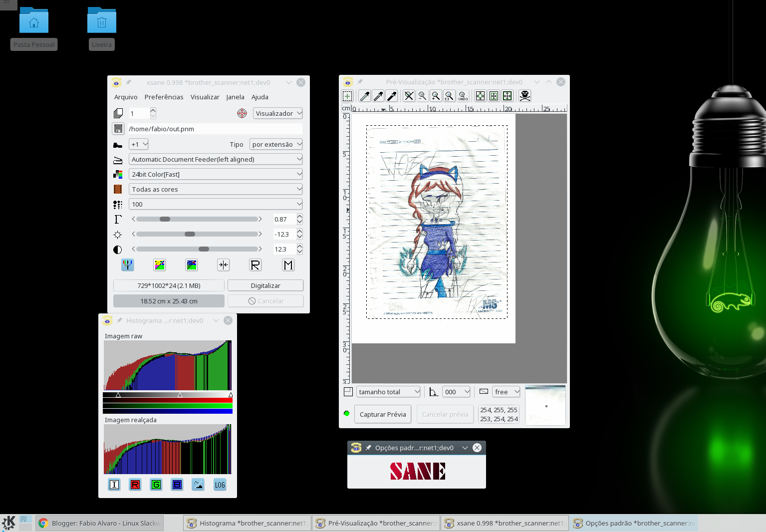Open the Janela menu
This screenshot has height=532, width=766.
click(x=235, y=97)
